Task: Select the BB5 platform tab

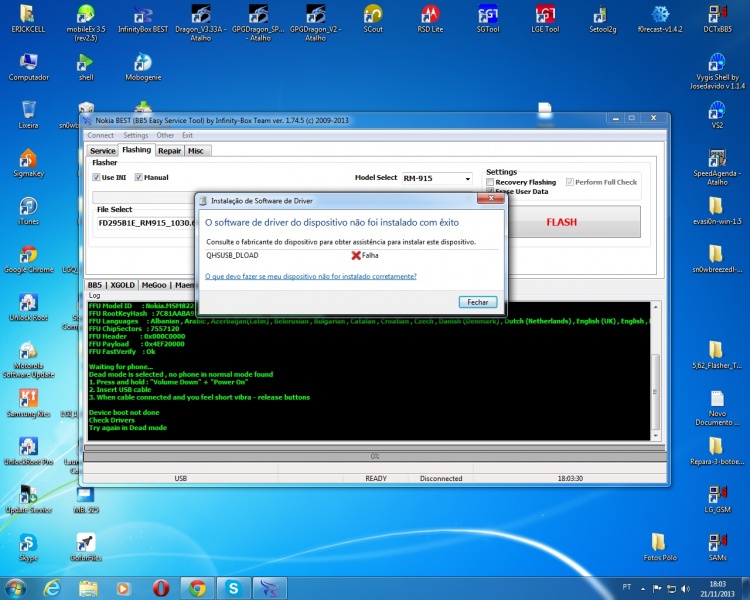Action: [95, 285]
